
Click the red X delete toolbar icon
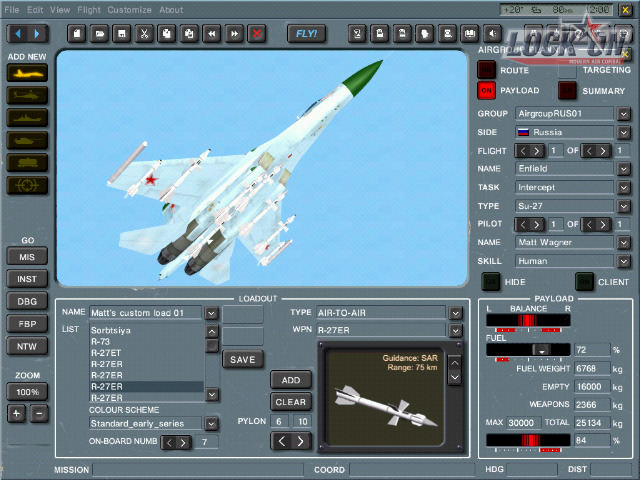(258, 34)
